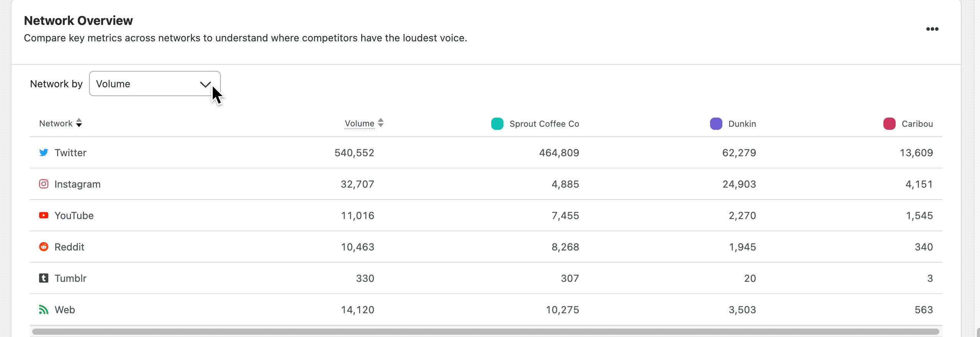The image size is (980, 337).
Task: Click Tumblr Sprout value 307
Action: click(x=570, y=278)
